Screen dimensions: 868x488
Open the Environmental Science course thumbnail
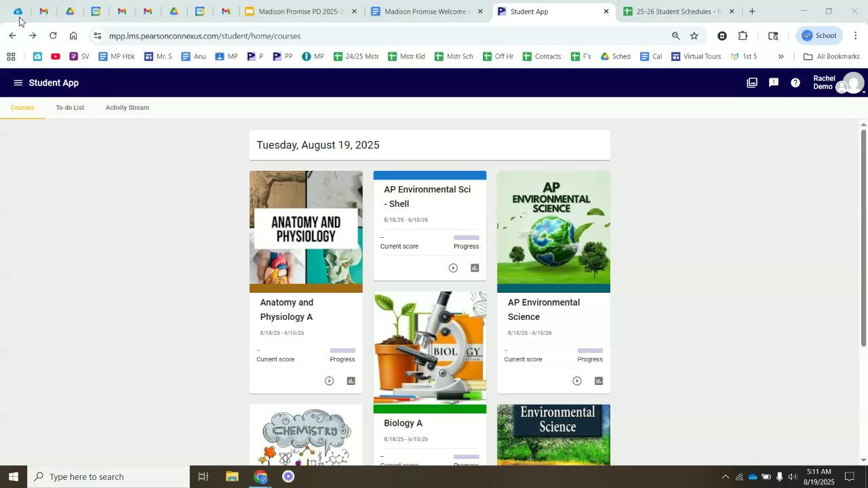(553, 435)
